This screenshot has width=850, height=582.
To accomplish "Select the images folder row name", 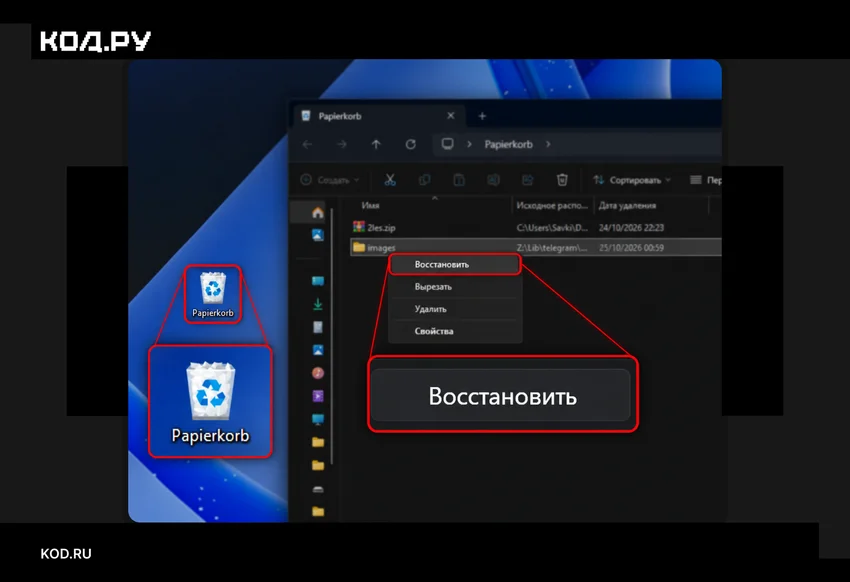I will pyautogui.click(x=381, y=248).
